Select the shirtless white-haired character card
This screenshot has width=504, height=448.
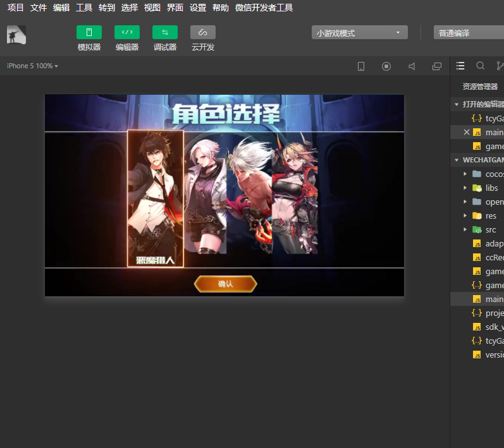249,196
